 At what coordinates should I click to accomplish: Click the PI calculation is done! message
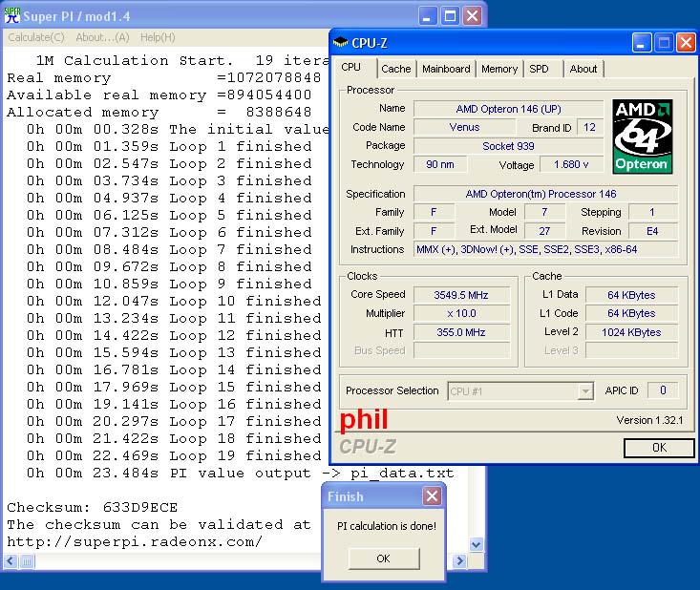point(387,526)
